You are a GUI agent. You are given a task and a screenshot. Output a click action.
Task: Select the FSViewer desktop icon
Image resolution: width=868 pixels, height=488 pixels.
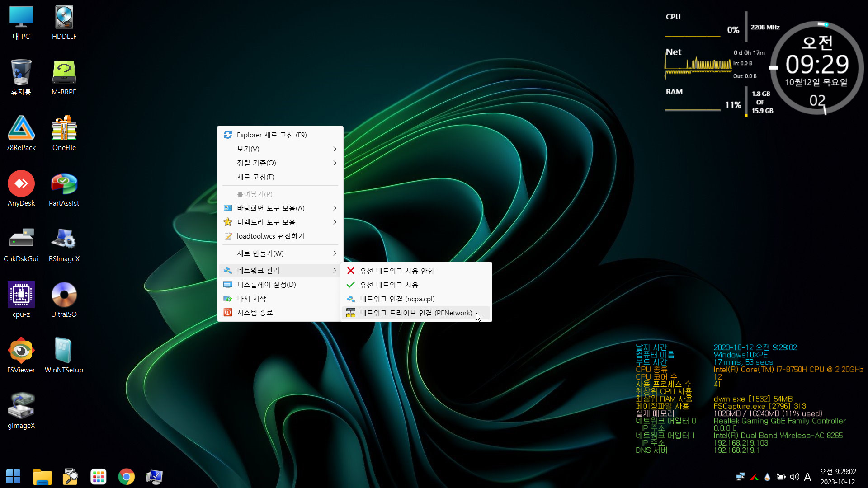coord(21,356)
